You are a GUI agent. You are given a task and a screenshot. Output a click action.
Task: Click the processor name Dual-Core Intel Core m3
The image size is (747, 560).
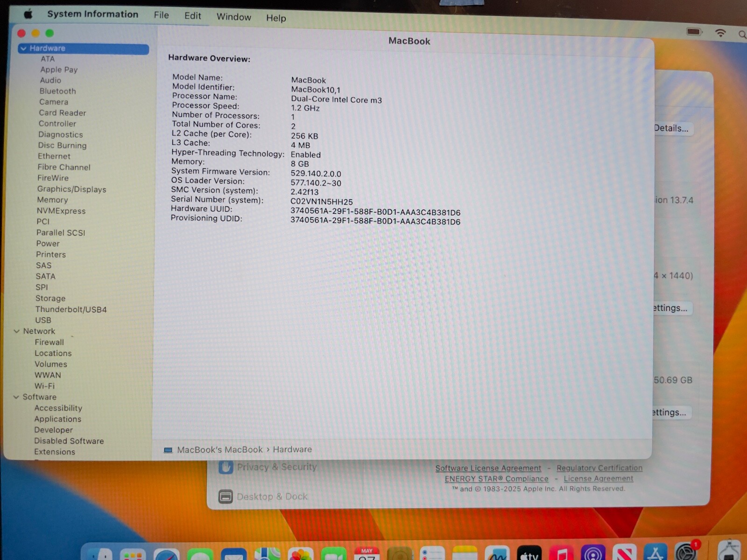337,99
